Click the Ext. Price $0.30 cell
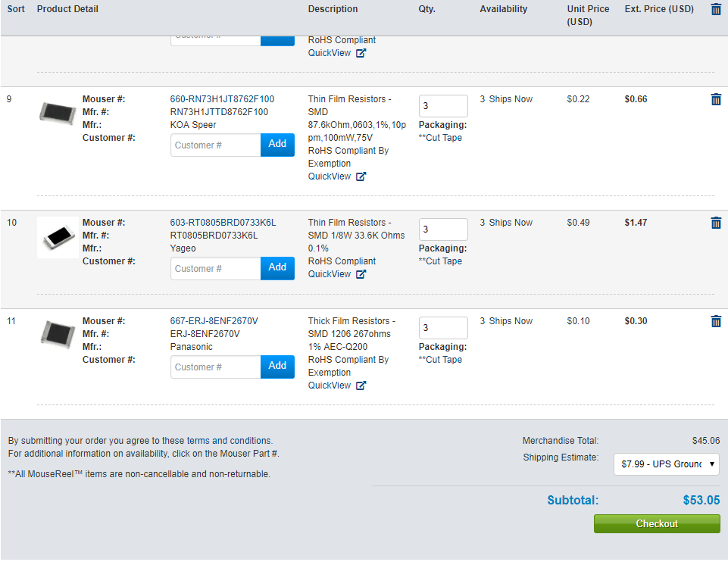This screenshot has height=562, width=728. [x=636, y=321]
